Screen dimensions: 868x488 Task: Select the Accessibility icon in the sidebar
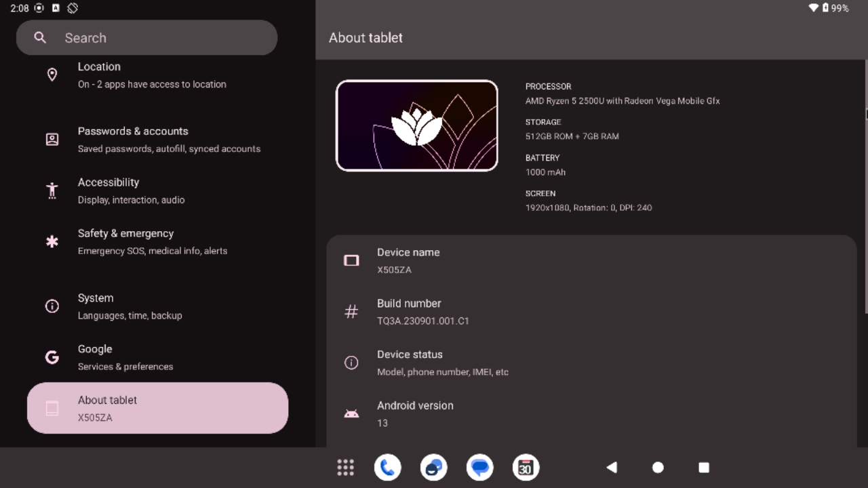tap(52, 190)
